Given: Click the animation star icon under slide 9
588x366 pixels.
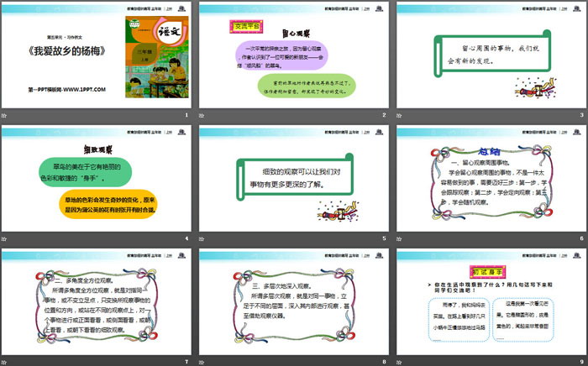Looking at the screenshot, I should click(399, 363).
